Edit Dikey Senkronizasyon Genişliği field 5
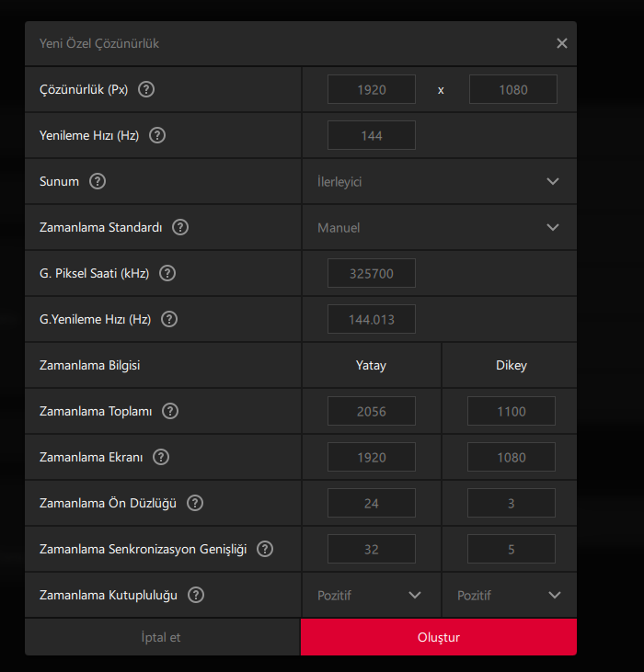Viewport: 644px width, 672px height. pos(512,549)
